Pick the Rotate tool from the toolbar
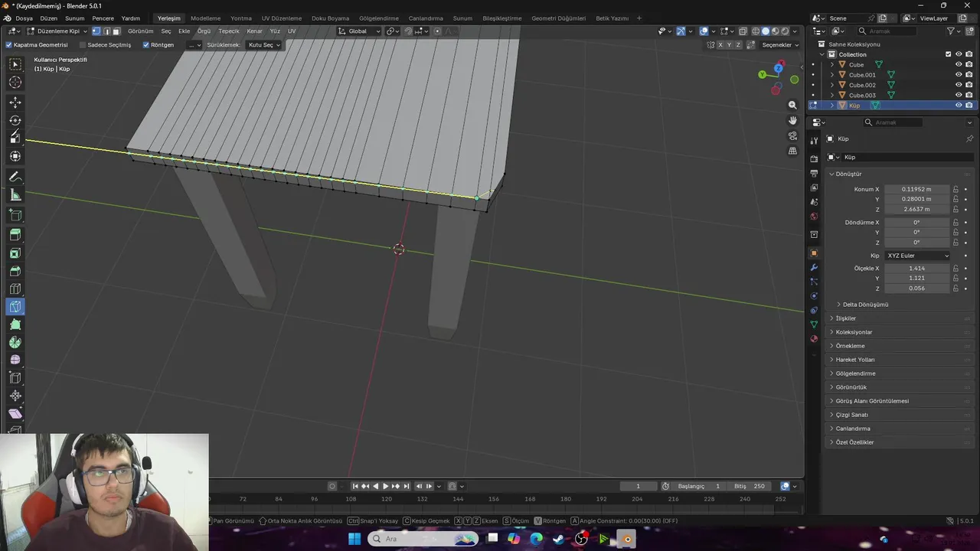The width and height of the screenshot is (980, 551). (15, 120)
